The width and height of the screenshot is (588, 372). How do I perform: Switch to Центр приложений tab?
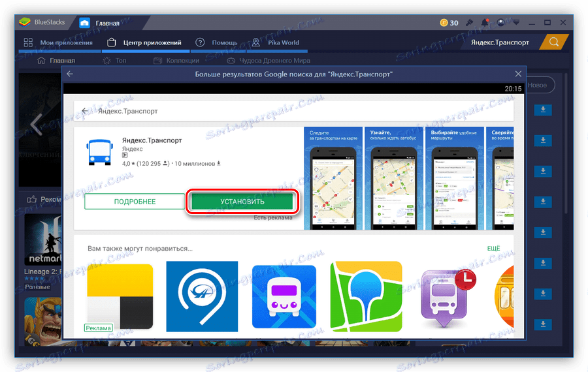144,42
